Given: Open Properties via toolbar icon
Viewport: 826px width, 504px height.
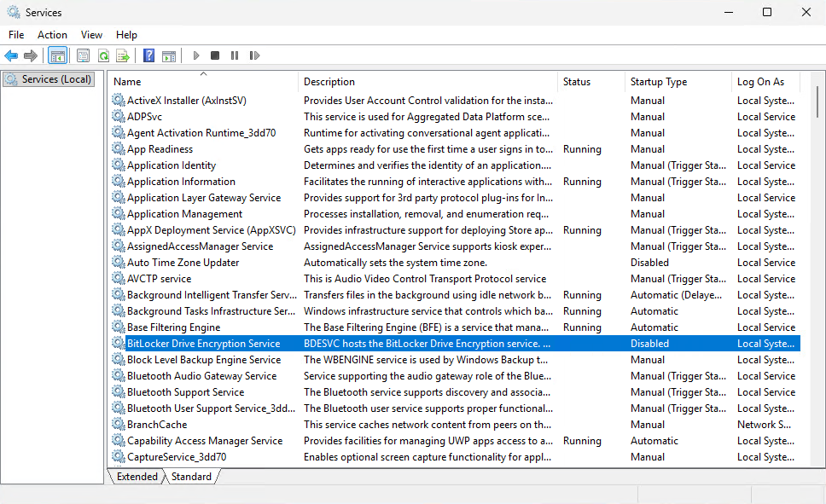Looking at the screenshot, I should point(83,55).
